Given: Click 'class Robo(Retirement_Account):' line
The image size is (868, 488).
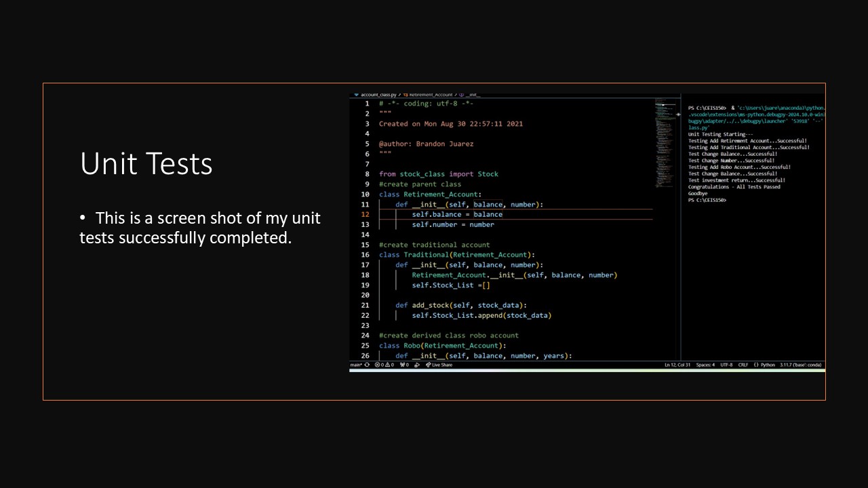Looking at the screenshot, I should pyautogui.click(x=443, y=346).
